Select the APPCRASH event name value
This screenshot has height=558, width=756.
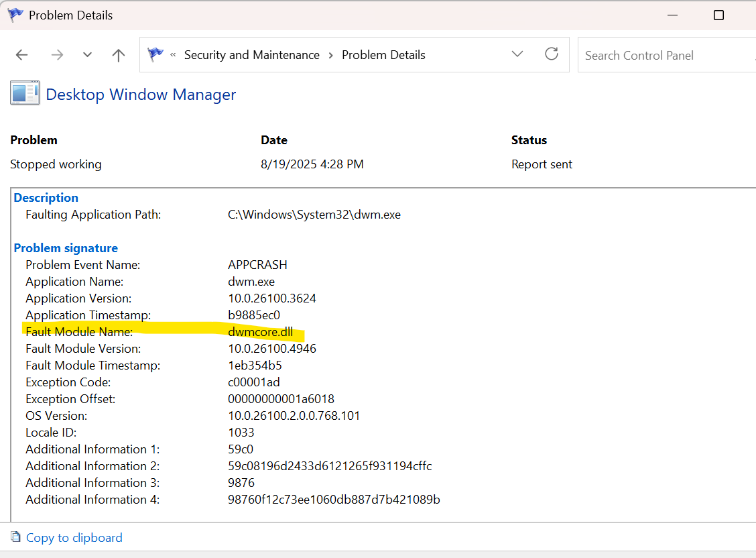pos(257,265)
